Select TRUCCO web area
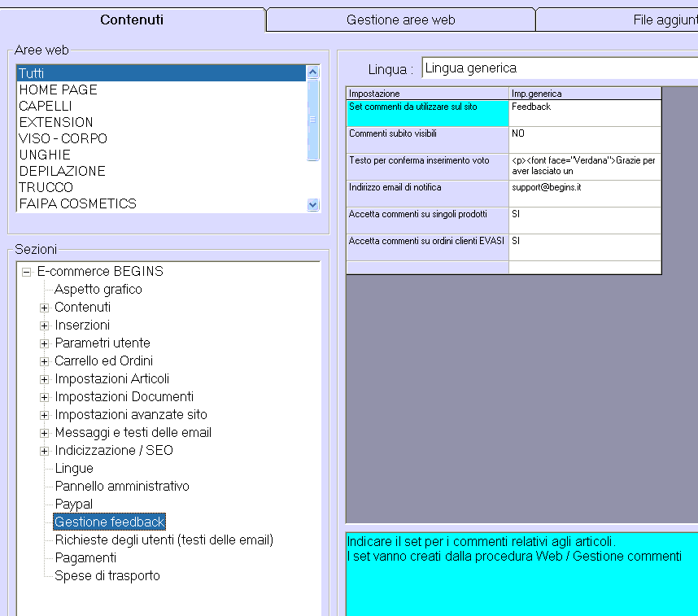698x616 pixels. point(161,187)
